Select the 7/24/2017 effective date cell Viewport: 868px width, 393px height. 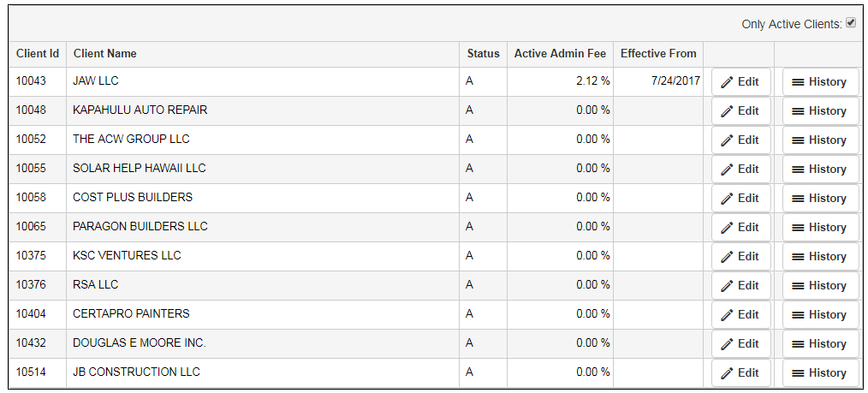675,81
